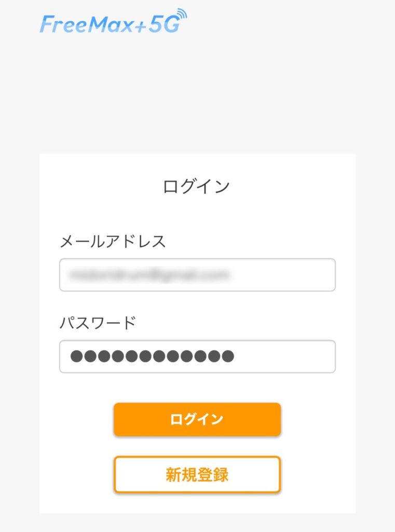Click the last password dot
The image size is (395, 532).
228,356
